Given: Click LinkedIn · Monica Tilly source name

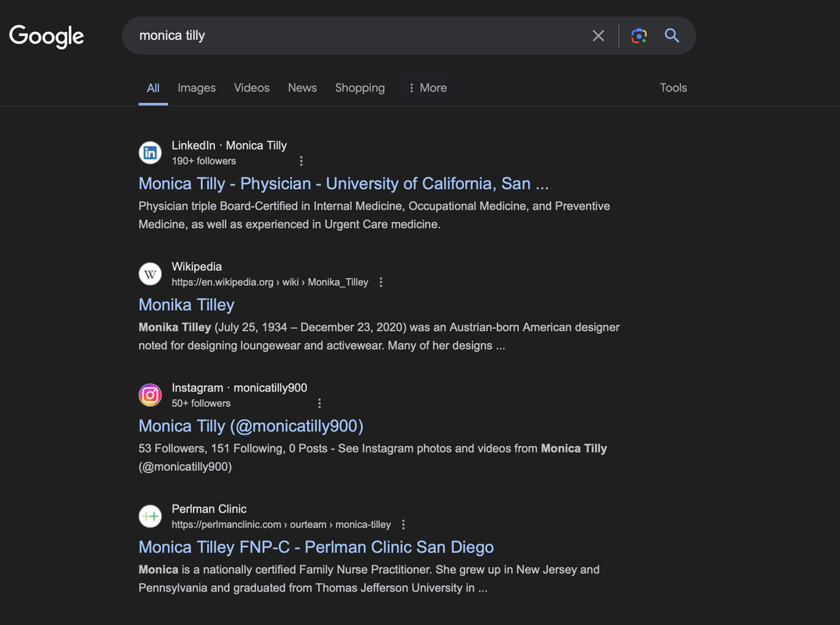Looking at the screenshot, I should coord(229,145).
